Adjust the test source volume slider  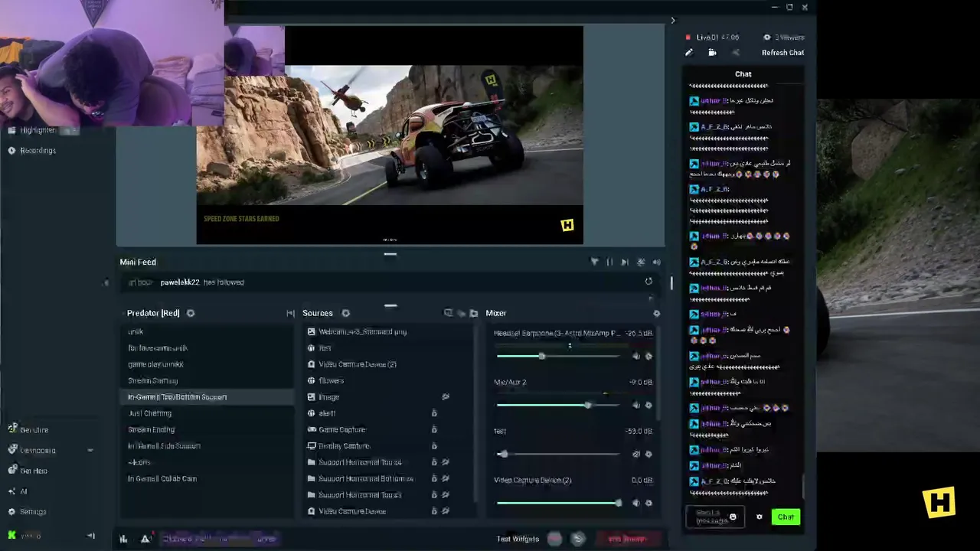pyautogui.click(x=557, y=454)
